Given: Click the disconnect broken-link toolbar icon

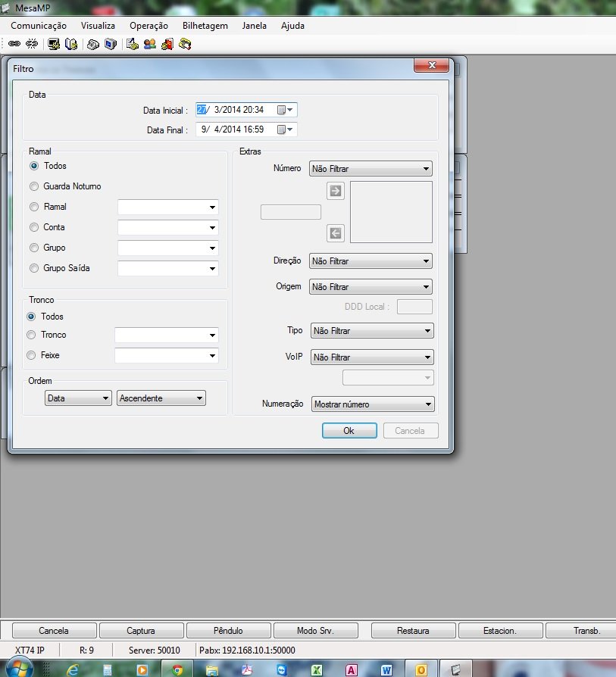Looking at the screenshot, I should pos(31,44).
